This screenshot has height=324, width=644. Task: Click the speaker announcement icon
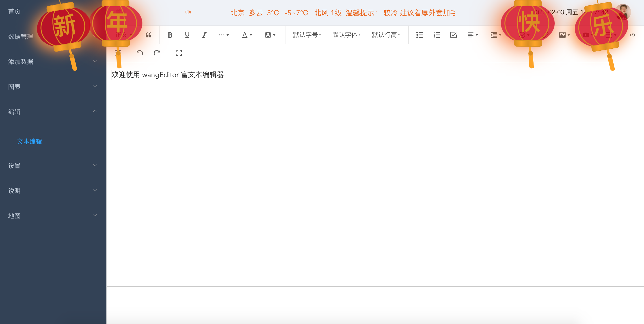pos(188,12)
